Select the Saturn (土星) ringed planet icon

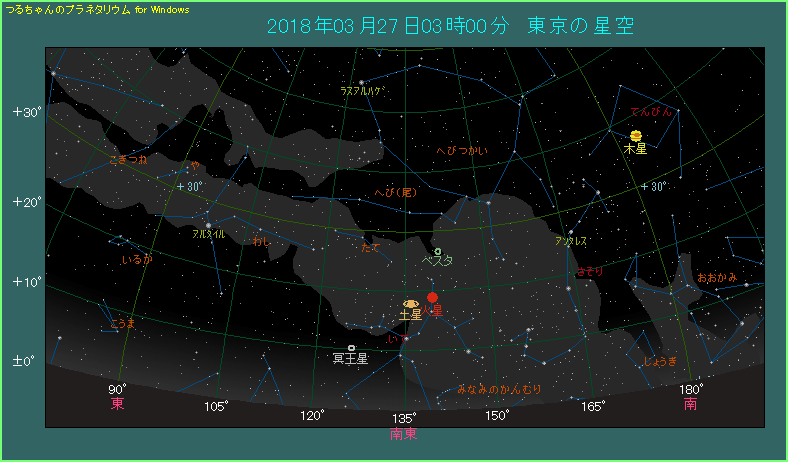(410, 304)
